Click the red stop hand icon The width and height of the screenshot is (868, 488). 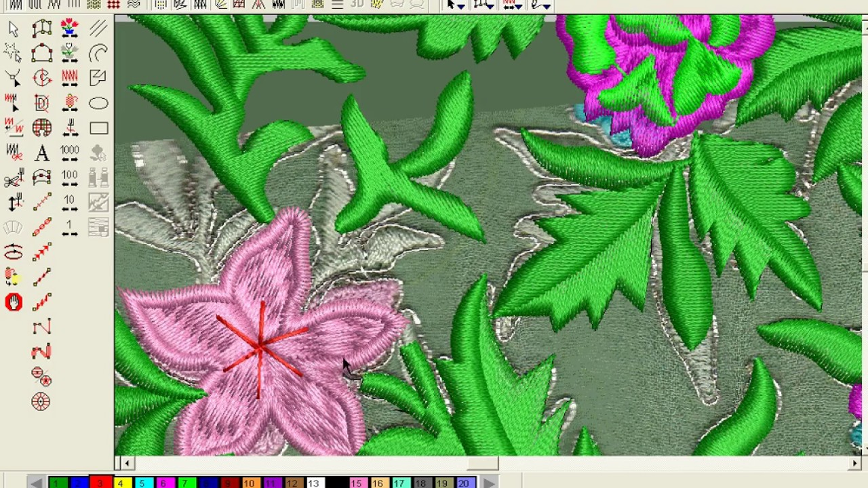tap(14, 302)
